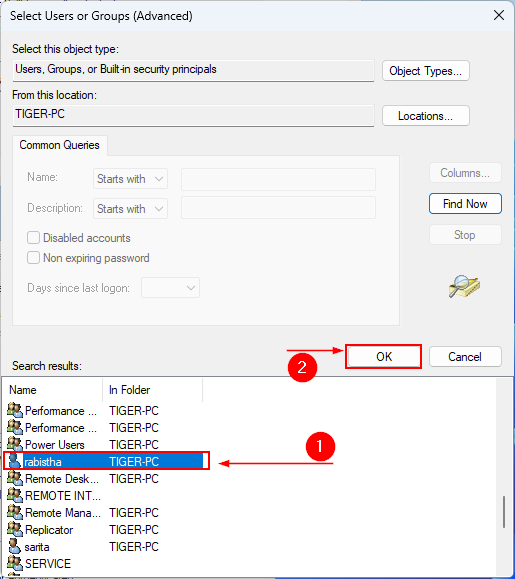This screenshot has height=579, width=515.
Task: Select the Common Queries tab
Action: (x=59, y=145)
